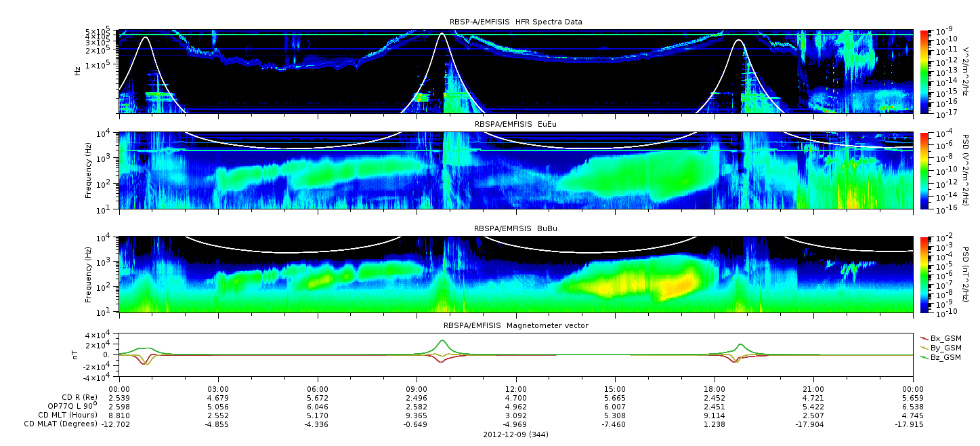980x446 pixels.
Task: Click the By_GSM legend entry
Action: click(x=941, y=347)
